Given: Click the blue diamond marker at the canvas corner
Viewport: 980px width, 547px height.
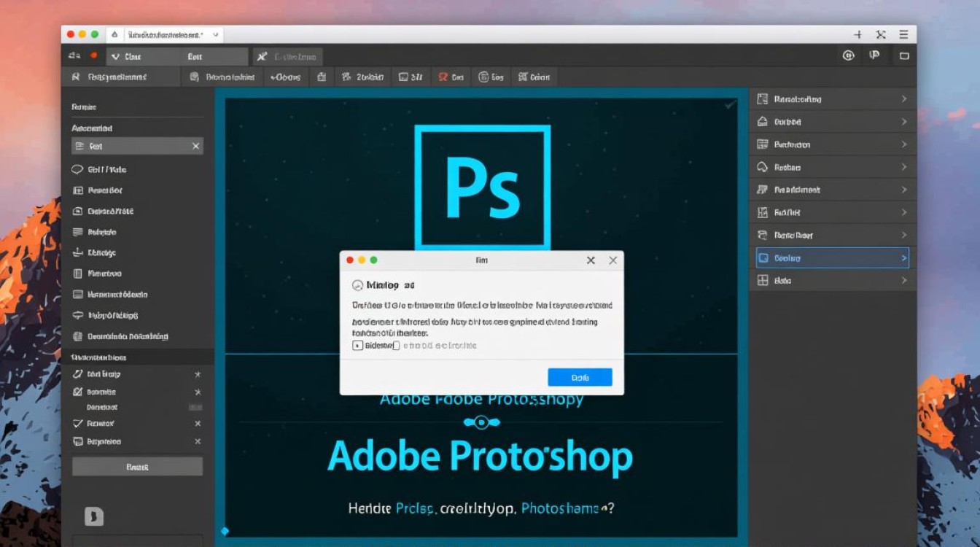Looking at the screenshot, I should [x=225, y=531].
